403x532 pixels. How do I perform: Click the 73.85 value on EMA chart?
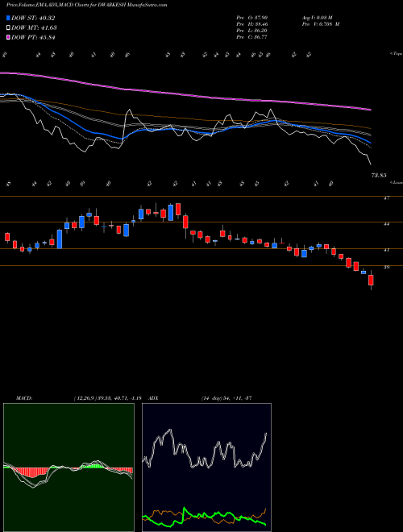coord(380,176)
